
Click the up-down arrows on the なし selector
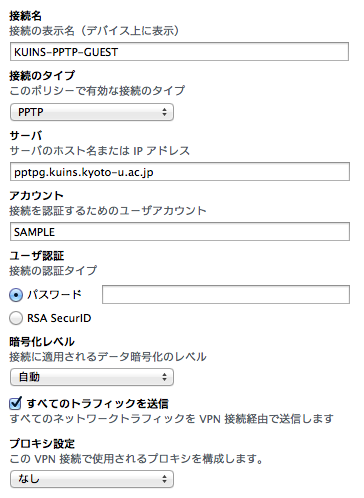pyautogui.click(x=164, y=479)
